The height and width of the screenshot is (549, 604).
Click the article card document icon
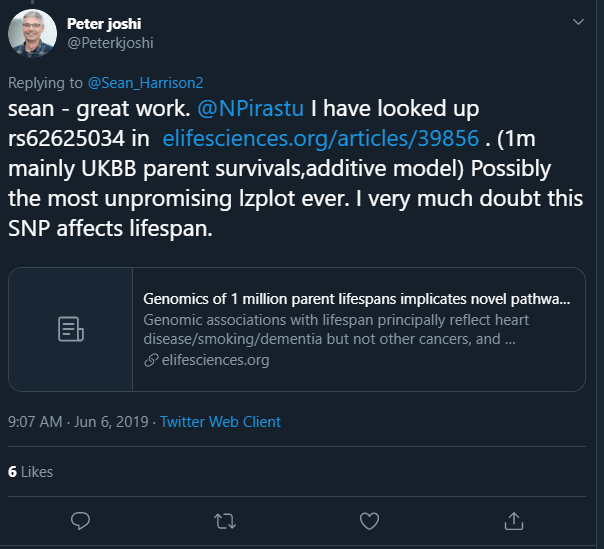click(70, 329)
